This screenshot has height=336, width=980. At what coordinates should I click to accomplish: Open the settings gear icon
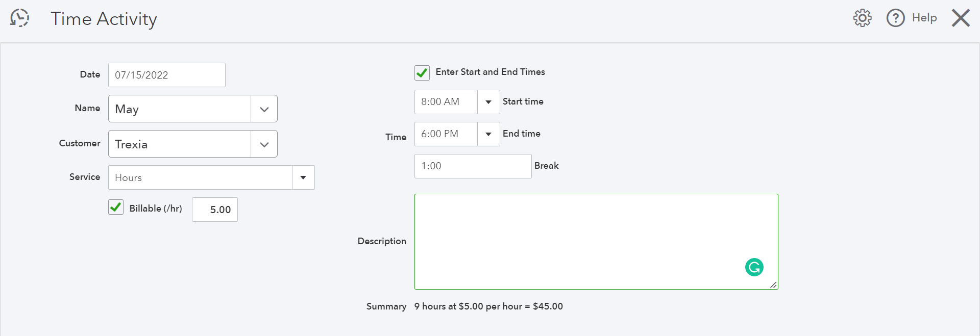[x=862, y=18]
